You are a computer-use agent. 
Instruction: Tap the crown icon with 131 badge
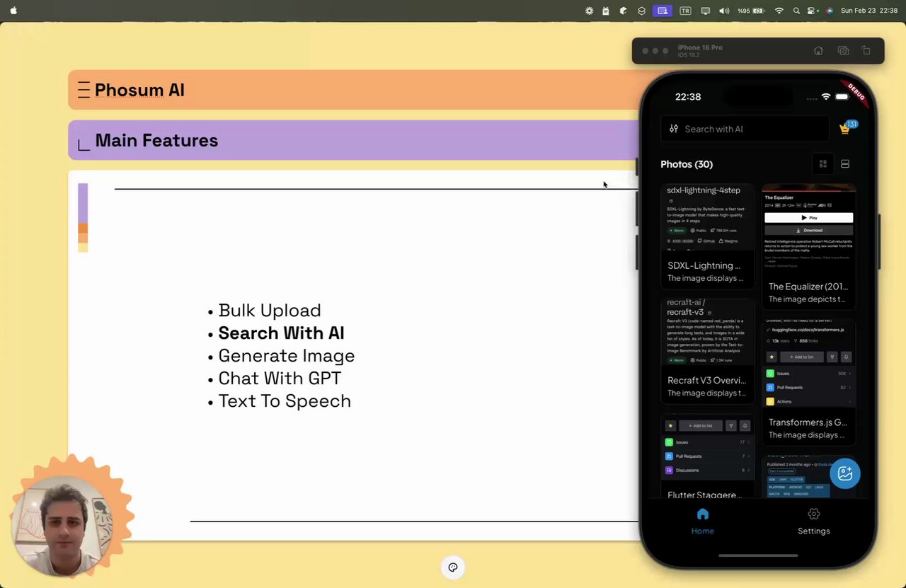coord(847,128)
